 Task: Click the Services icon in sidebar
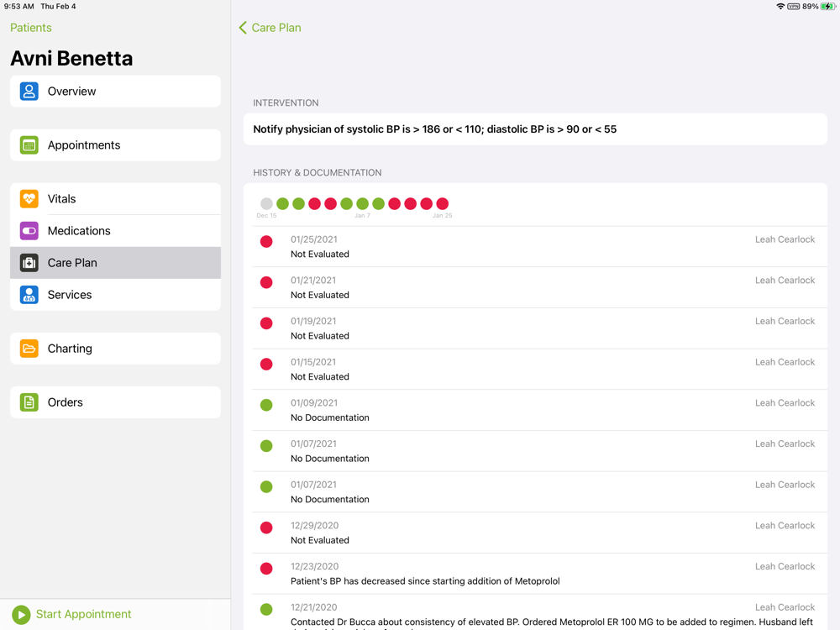click(x=29, y=295)
